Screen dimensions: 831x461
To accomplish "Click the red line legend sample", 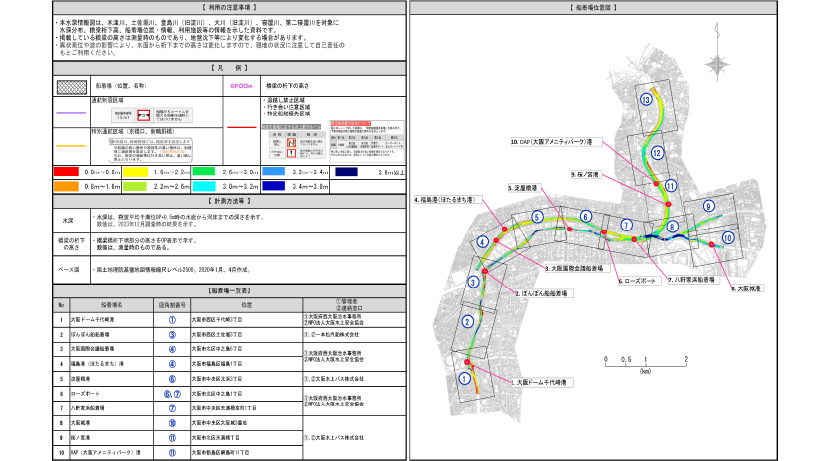I will pos(242,127).
